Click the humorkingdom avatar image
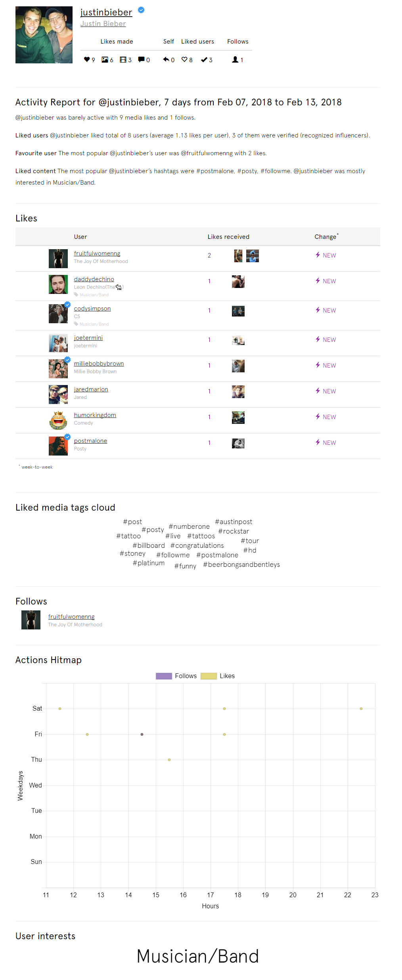The width and height of the screenshot is (402, 980). click(x=58, y=420)
